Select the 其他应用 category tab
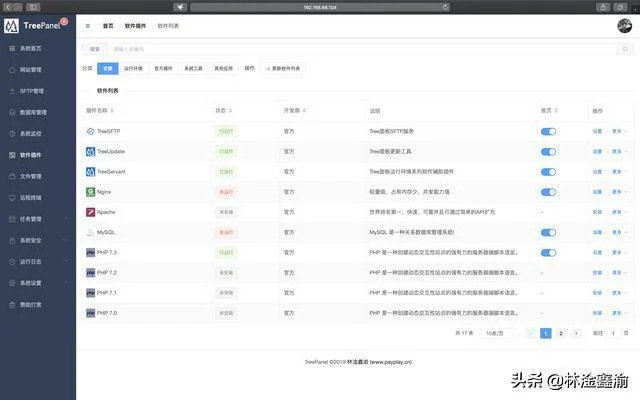 tap(224, 69)
